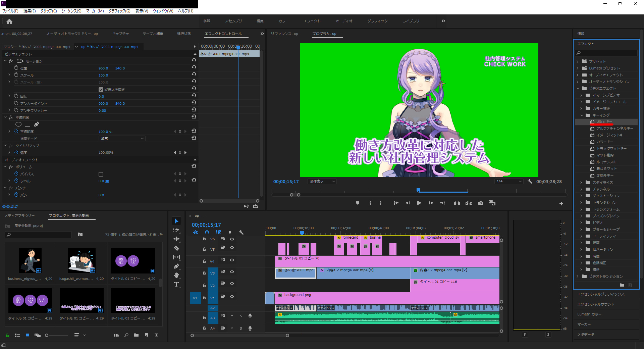This screenshot has width=644, height=349.
Task: Select free draw bezier mask pen
Action: [36, 124]
